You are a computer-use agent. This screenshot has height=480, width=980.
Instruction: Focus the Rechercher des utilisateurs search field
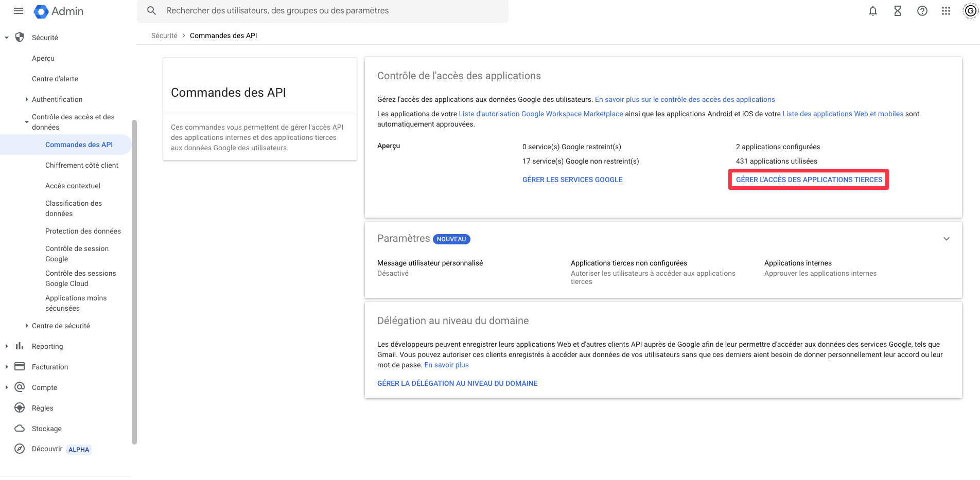point(323,11)
